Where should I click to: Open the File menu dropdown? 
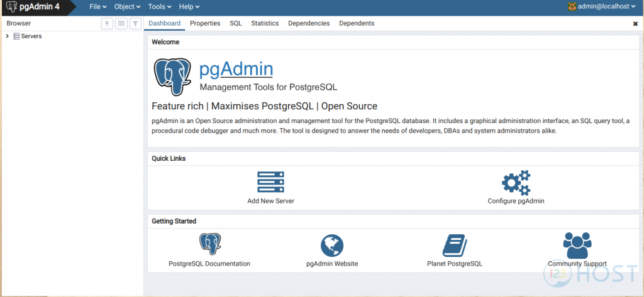[x=98, y=7]
